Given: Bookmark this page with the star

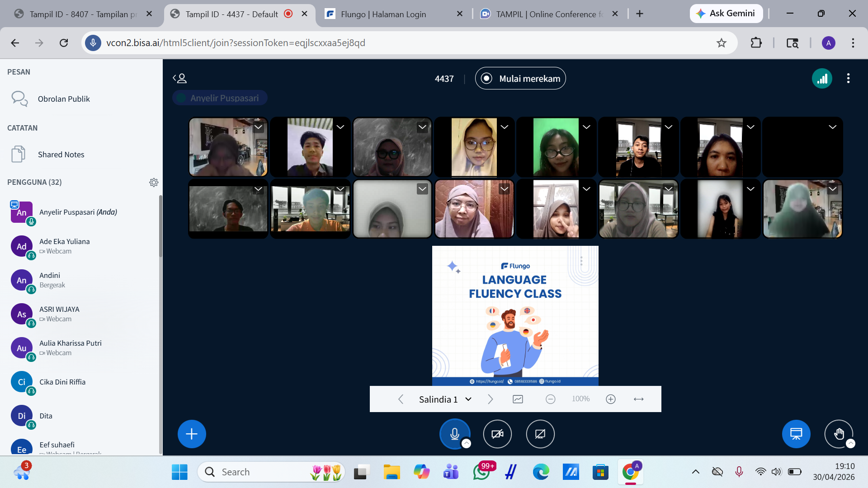Looking at the screenshot, I should coord(722,43).
